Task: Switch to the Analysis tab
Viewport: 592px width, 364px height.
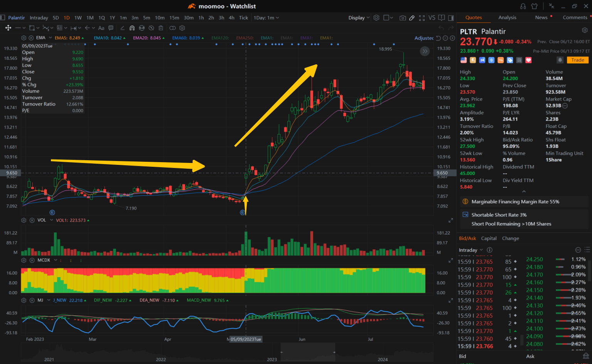Action: point(507,18)
